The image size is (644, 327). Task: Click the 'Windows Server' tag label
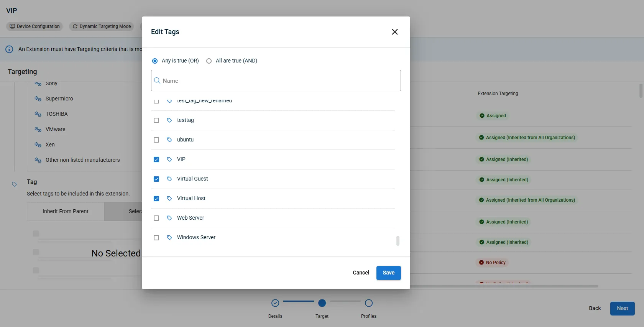coord(196,237)
